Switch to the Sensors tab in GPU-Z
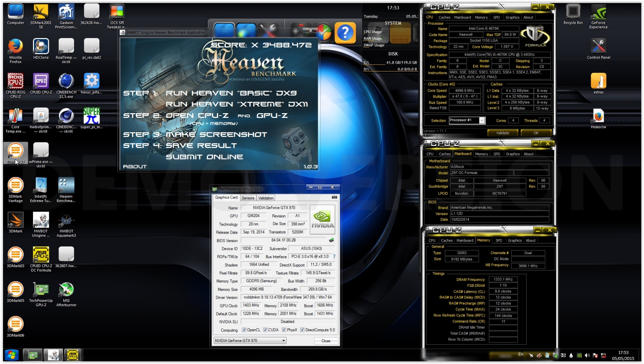 248,198
